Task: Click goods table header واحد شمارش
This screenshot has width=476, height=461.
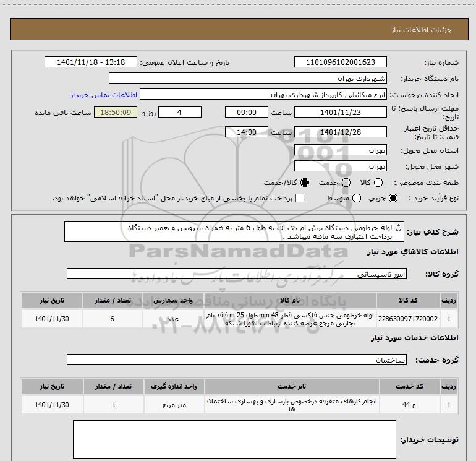Action: [x=173, y=300]
